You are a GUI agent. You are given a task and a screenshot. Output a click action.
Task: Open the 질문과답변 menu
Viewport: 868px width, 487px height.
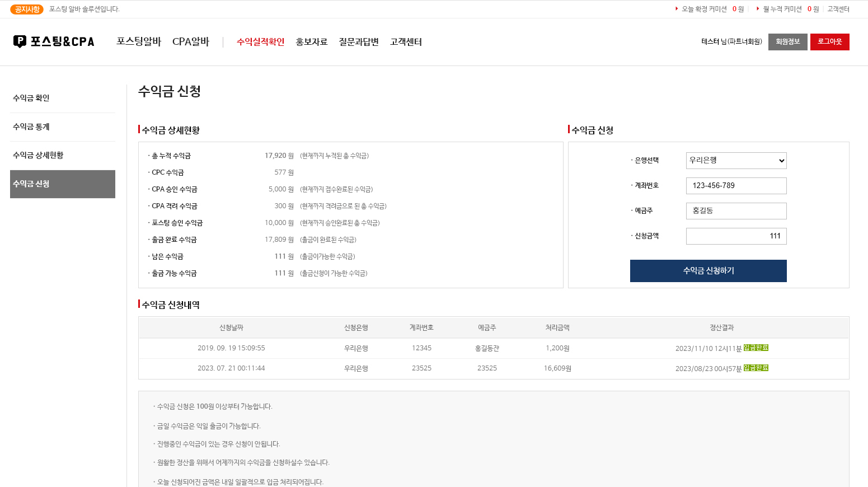[358, 42]
